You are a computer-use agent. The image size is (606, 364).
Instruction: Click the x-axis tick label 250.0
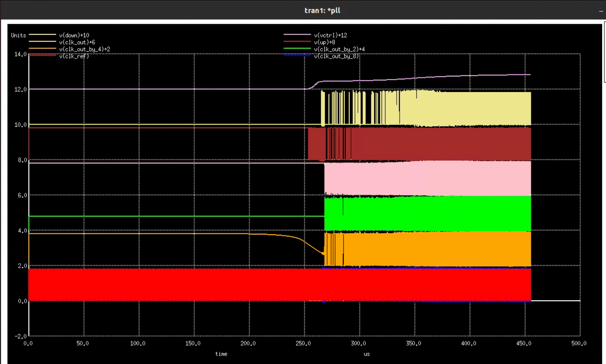(x=304, y=343)
